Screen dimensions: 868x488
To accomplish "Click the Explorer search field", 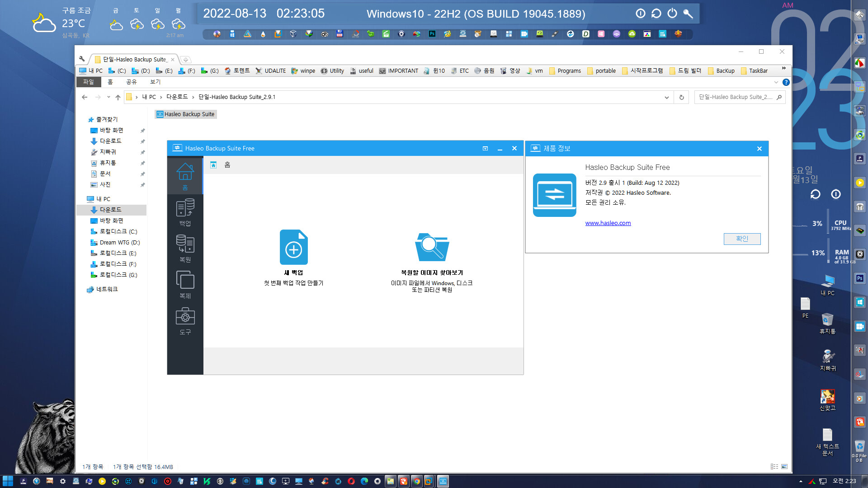I will pyautogui.click(x=740, y=97).
